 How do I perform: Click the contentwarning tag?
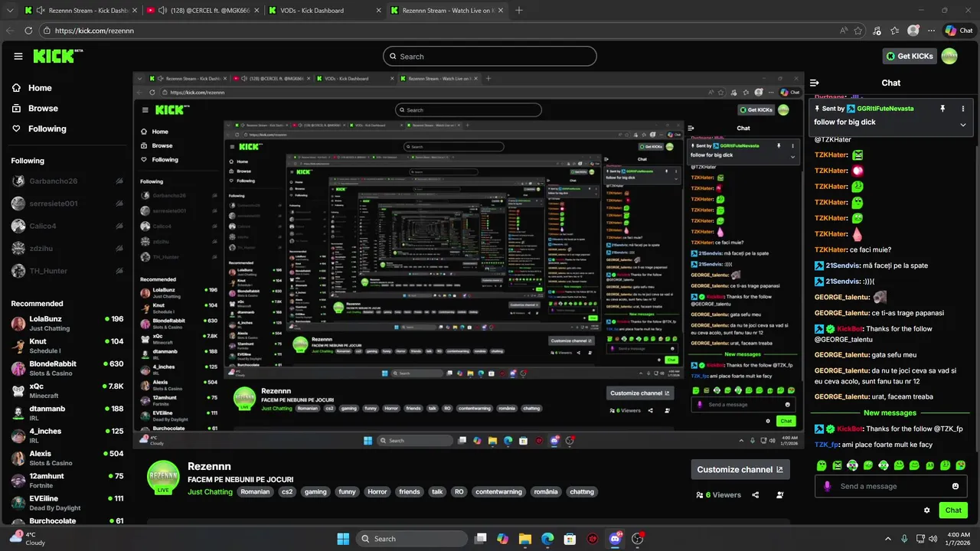(498, 492)
